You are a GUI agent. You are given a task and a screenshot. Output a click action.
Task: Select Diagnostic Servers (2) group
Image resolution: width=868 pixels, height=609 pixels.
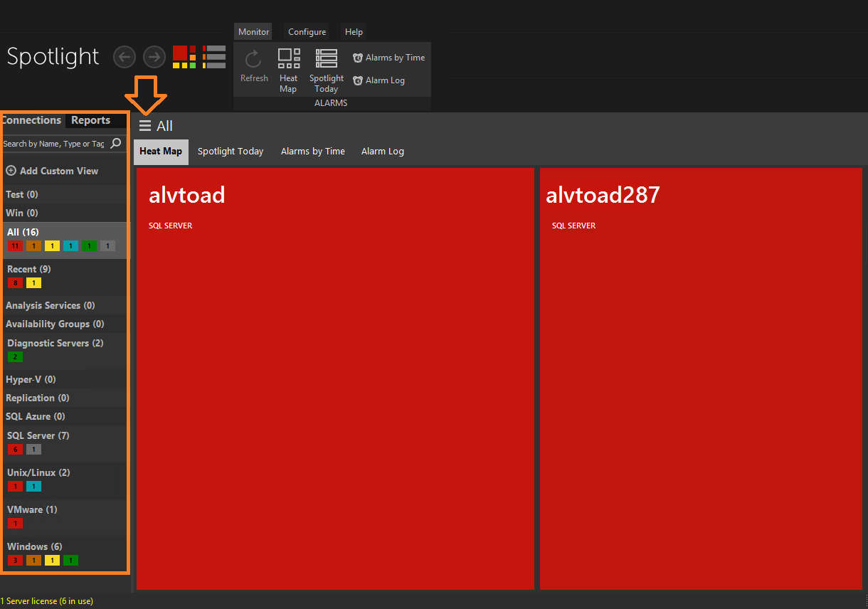(65, 351)
